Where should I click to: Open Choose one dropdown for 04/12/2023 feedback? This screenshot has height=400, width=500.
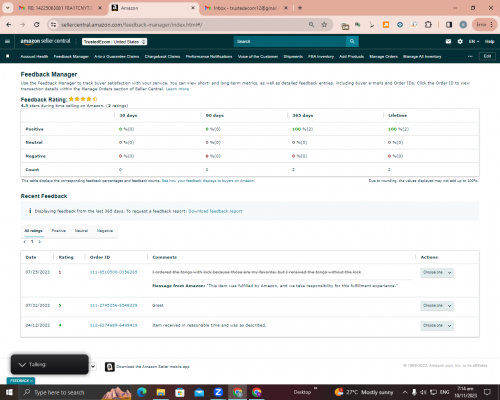coord(437,325)
